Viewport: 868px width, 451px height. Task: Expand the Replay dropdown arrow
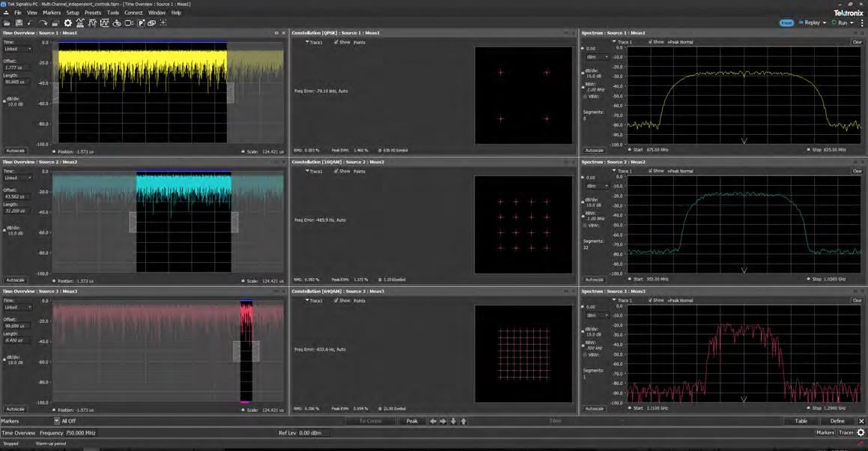pos(825,22)
